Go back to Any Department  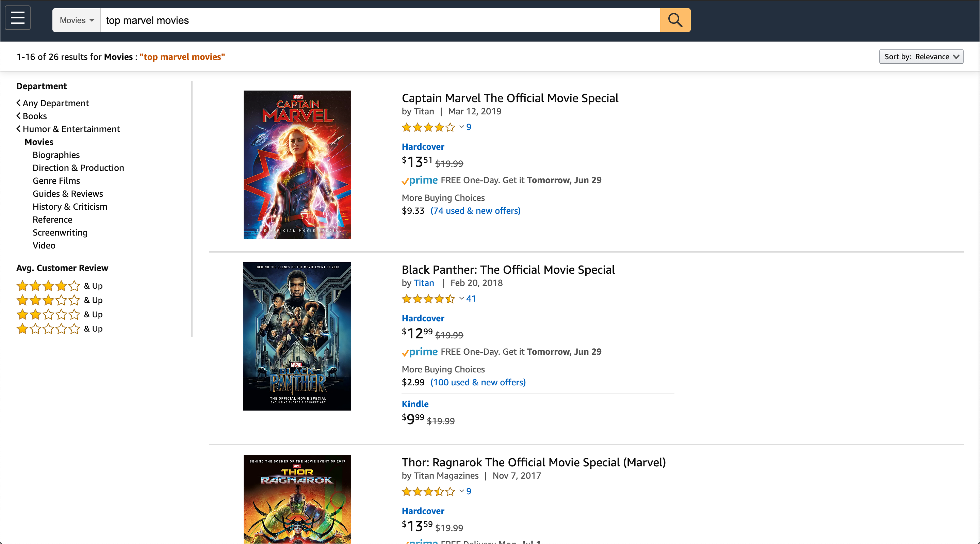(52, 103)
